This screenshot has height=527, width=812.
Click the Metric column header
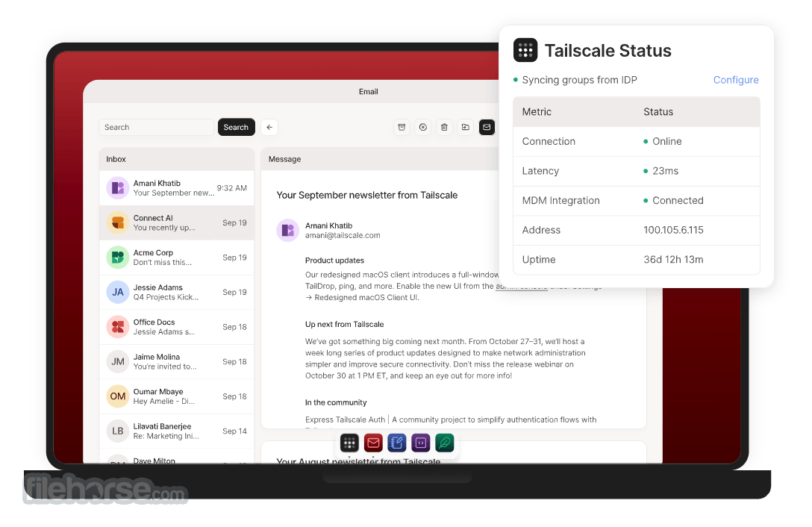tap(537, 112)
